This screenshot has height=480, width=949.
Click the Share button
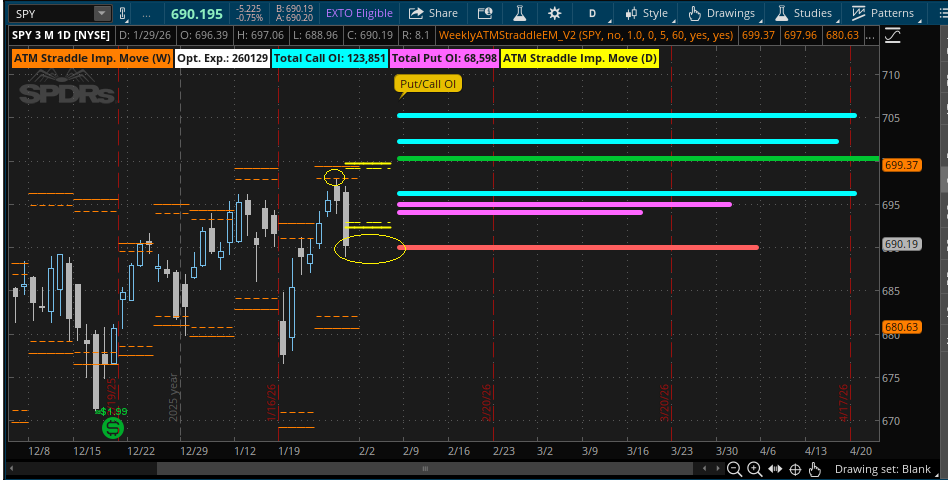click(433, 13)
